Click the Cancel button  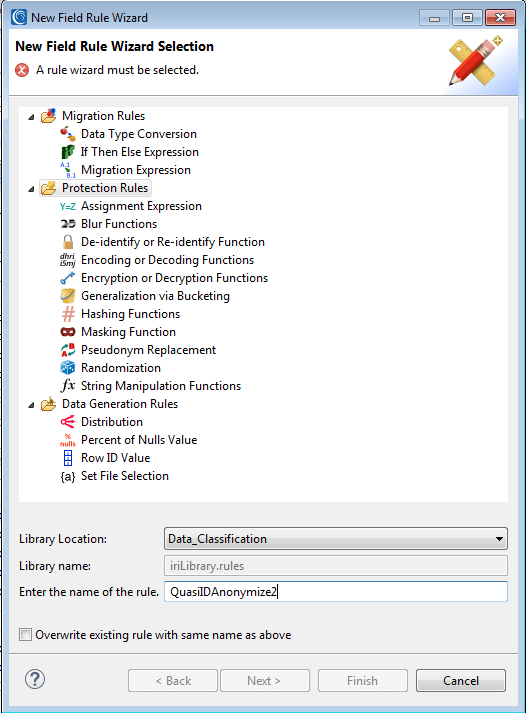pyautogui.click(x=461, y=680)
